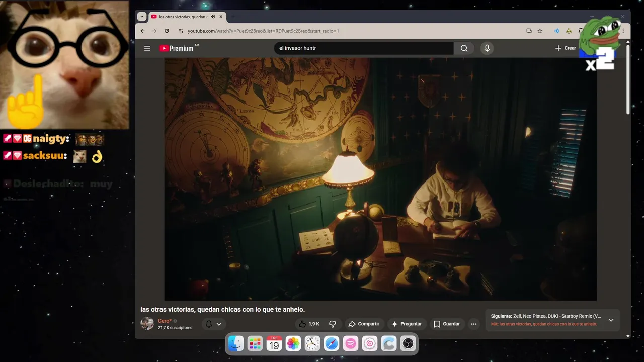The width and height of the screenshot is (644, 362).
Task: Click the Preguntar button
Action: [x=407, y=324]
